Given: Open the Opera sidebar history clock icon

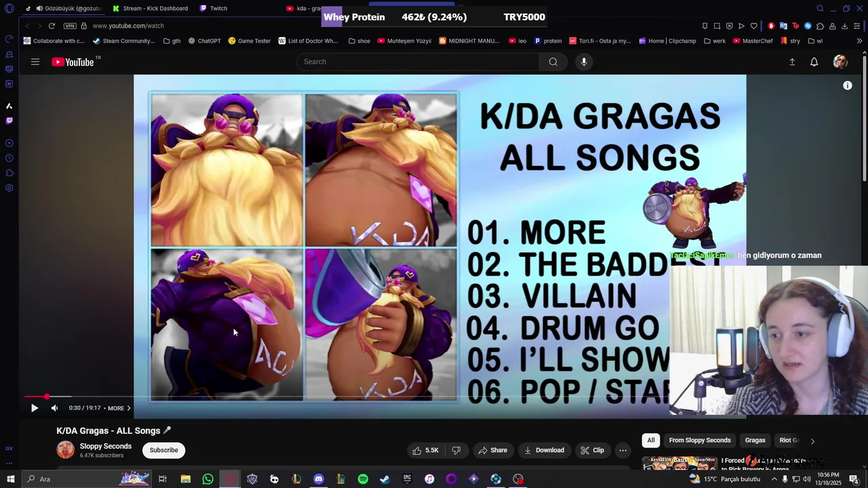Looking at the screenshot, I should pos(9,158).
